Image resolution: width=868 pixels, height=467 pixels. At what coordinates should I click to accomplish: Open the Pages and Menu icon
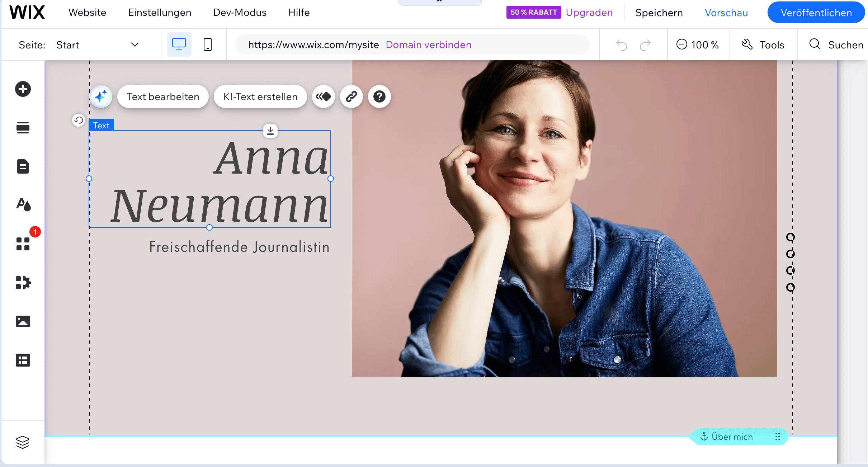click(x=23, y=166)
